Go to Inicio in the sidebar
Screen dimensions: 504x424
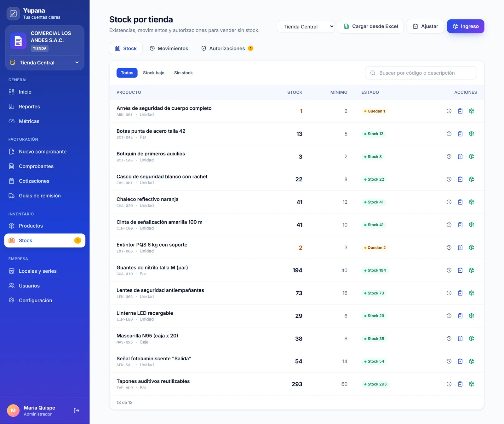[45, 92]
